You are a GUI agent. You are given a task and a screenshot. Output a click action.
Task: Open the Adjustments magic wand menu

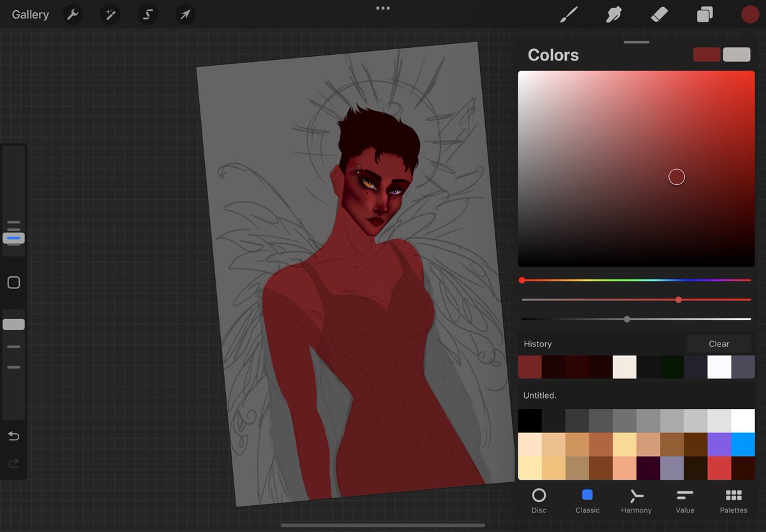110,15
